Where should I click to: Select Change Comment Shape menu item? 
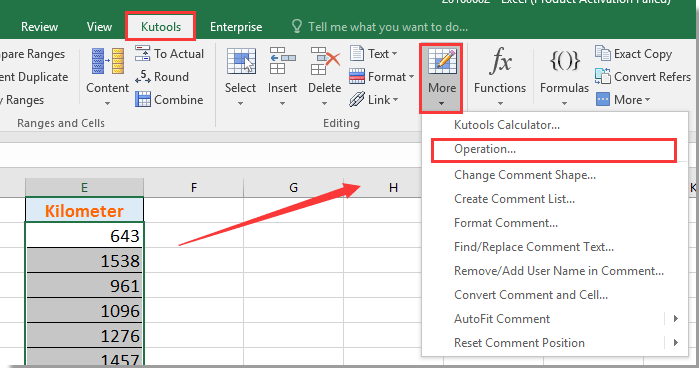pos(524,175)
